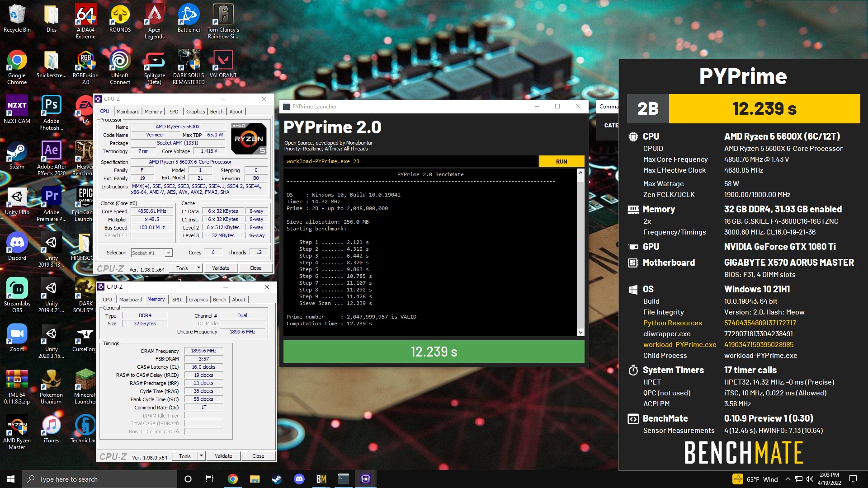
Task: Open Bench tab in top CPU-Z window
Action: 217,112
